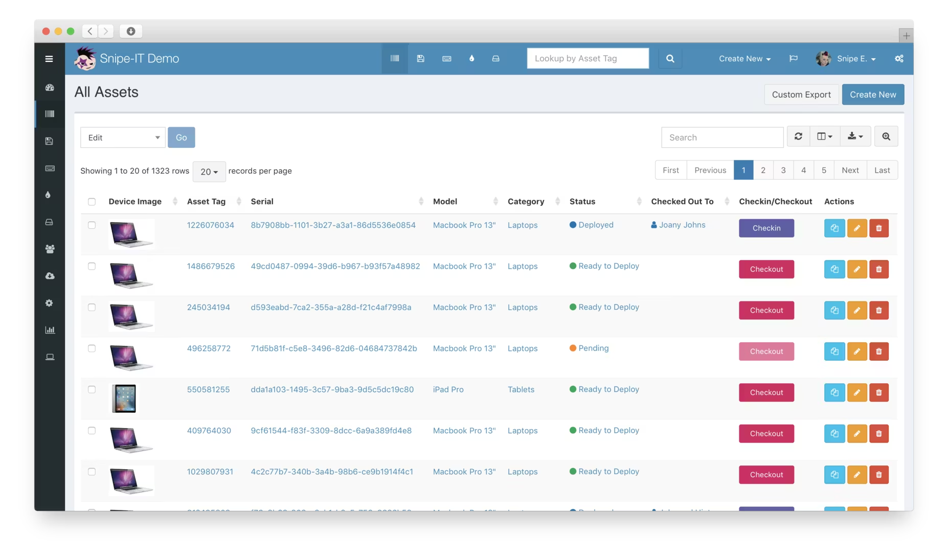Delete asset 1486679526 with red trash icon
Viewport: 948px width, 560px height.
[878, 269]
